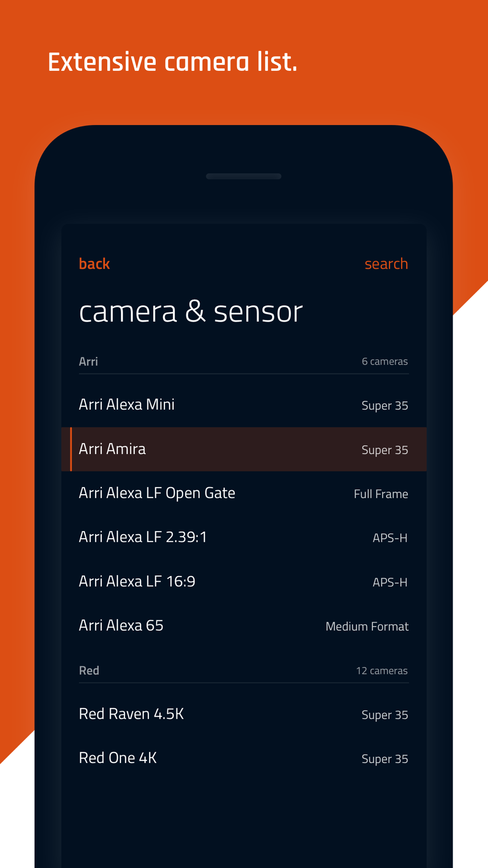Pick the Red One 4K entry

pos(244,758)
